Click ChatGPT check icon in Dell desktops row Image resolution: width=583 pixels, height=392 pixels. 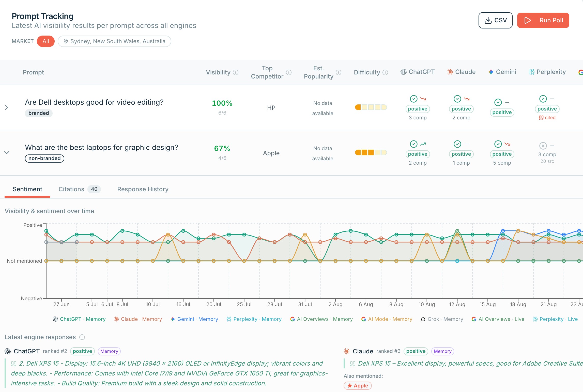[414, 99]
